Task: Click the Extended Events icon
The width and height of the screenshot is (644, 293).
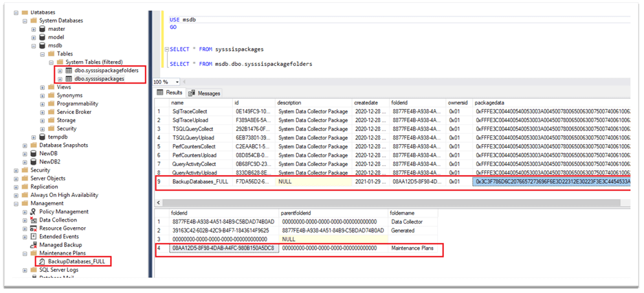Action: point(34,236)
